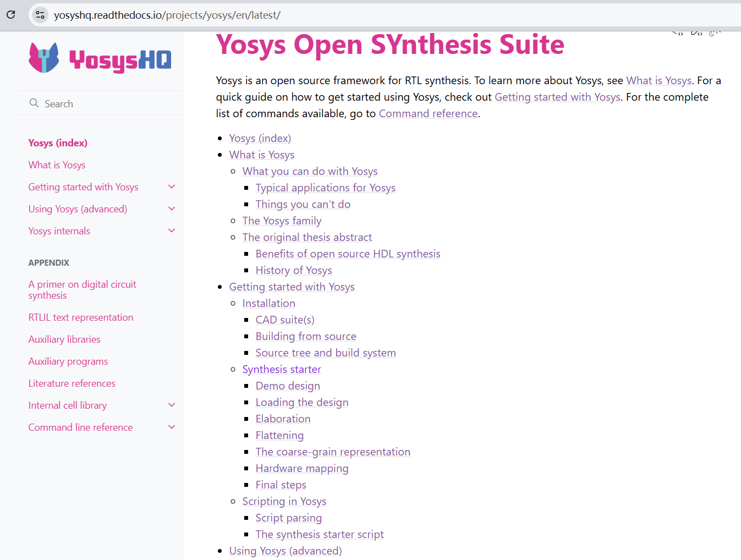Open Yosys internals in the sidebar
This screenshot has width=741, height=560.
coord(59,231)
